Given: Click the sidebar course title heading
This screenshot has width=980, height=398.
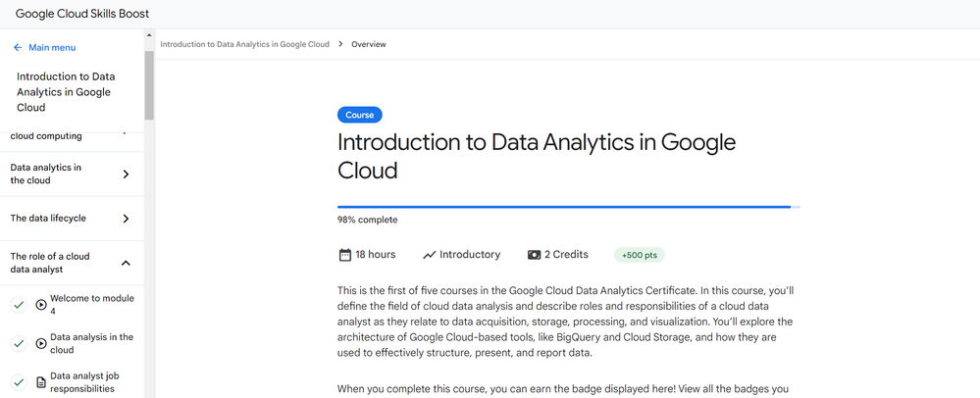Looking at the screenshot, I should (x=66, y=92).
